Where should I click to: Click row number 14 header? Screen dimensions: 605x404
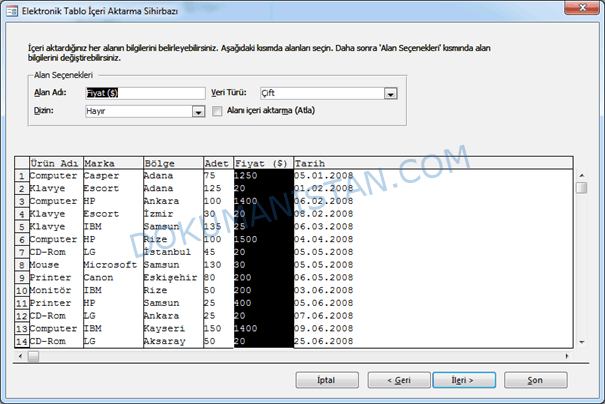(22, 341)
